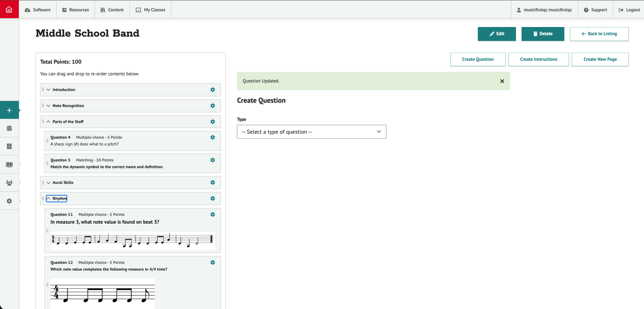Open gear settings for Question 12
This screenshot has width=644, height=309.
point(213,262)
